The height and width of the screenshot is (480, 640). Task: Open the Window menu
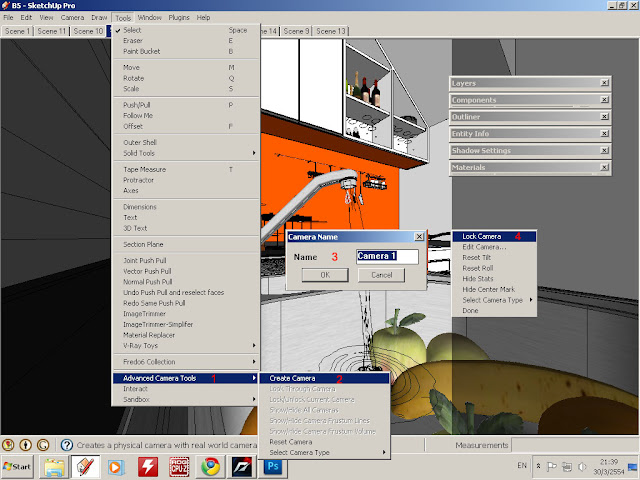pos(149,18)
